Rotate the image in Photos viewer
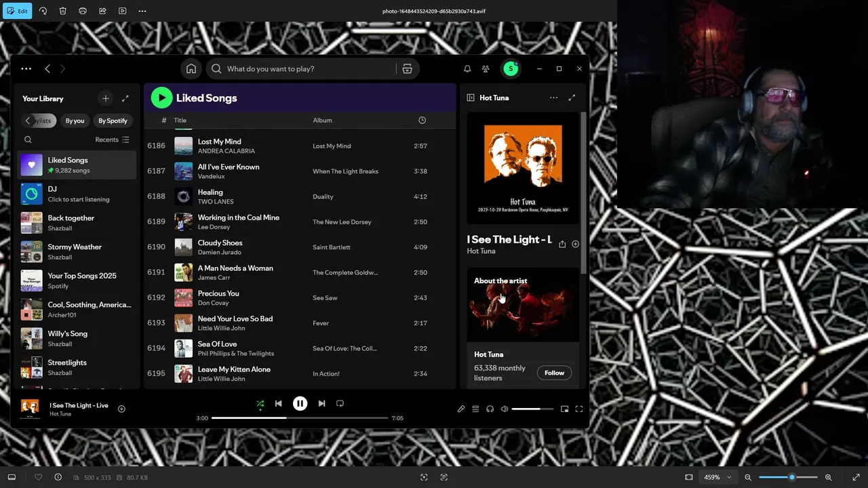868x488 pixels. (x=43, y=11)
